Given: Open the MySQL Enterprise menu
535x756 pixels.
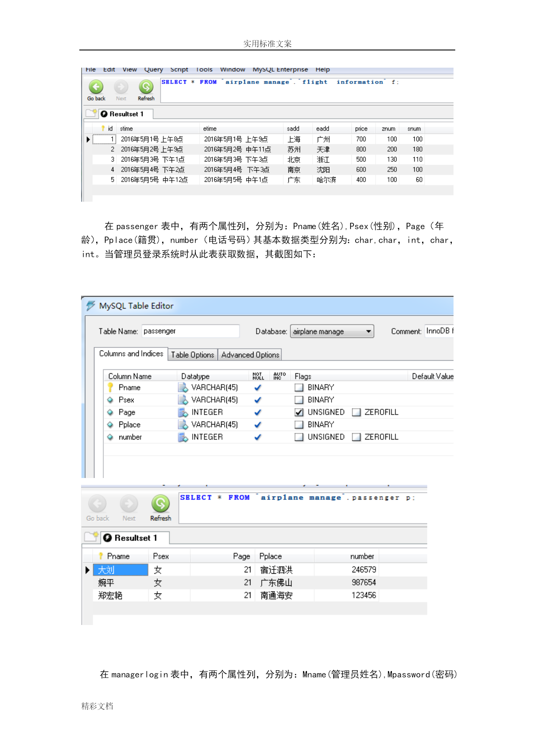Looking at the screenshot, I should coord(280,69).
